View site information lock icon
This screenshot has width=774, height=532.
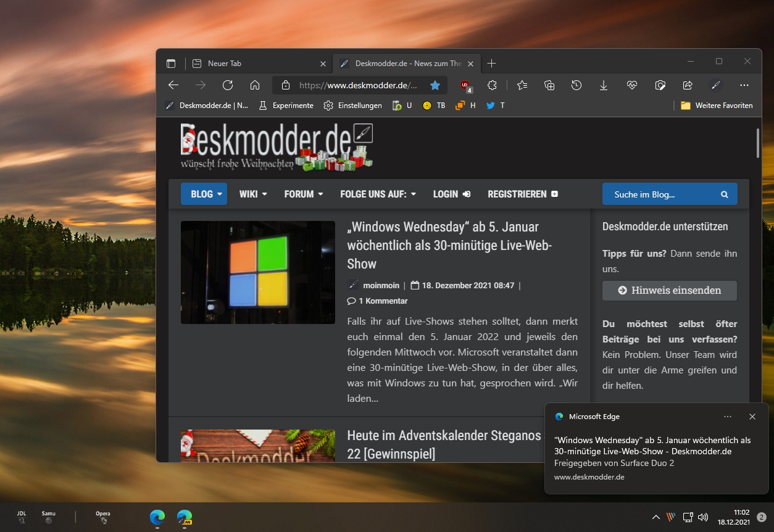tap(285, 85)
